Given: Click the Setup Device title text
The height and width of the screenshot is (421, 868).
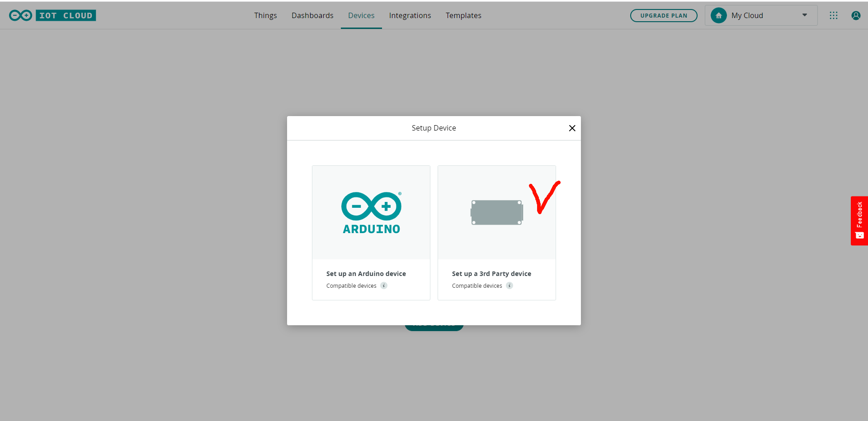Looking at the screenshot, I should click(434, 128).
